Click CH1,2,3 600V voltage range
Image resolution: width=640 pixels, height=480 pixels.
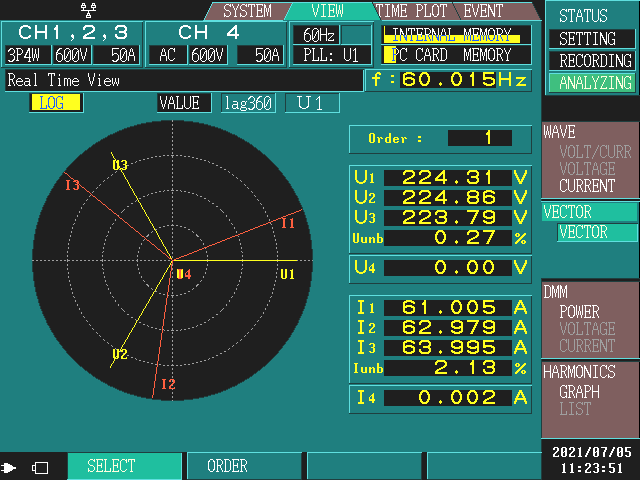click(x=72, y=55)
